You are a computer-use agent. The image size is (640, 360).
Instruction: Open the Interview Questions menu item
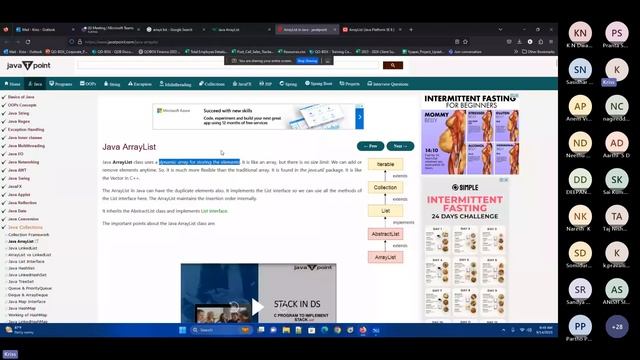click(388, 84)
